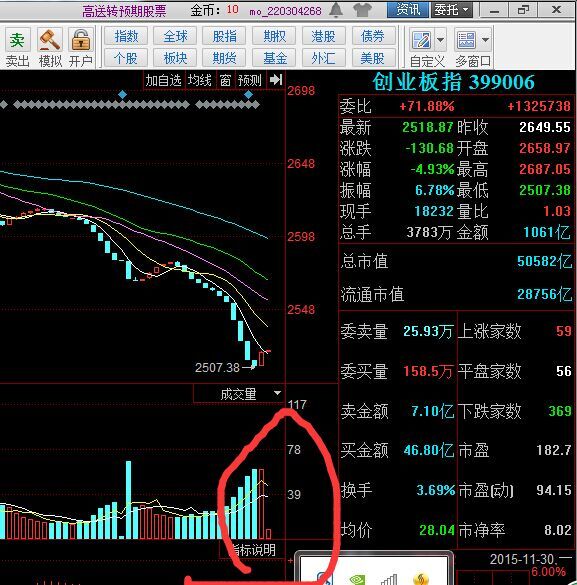Image resolution: width=577 pixels, height=585 pixels.
Task: Toggle the 均线 moving average display
Action: coord(200,80)
